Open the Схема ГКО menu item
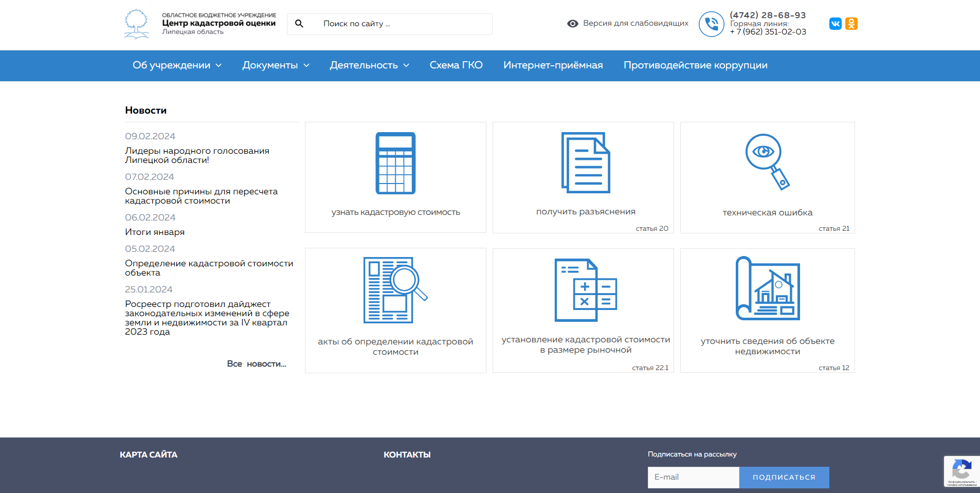 click(456, 65)
